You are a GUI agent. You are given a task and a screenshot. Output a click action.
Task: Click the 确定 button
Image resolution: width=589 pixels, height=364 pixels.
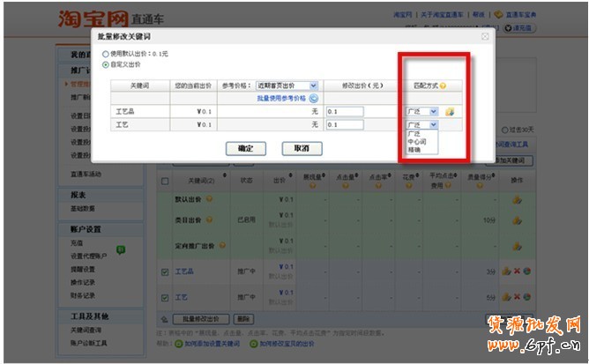[245, 149]
